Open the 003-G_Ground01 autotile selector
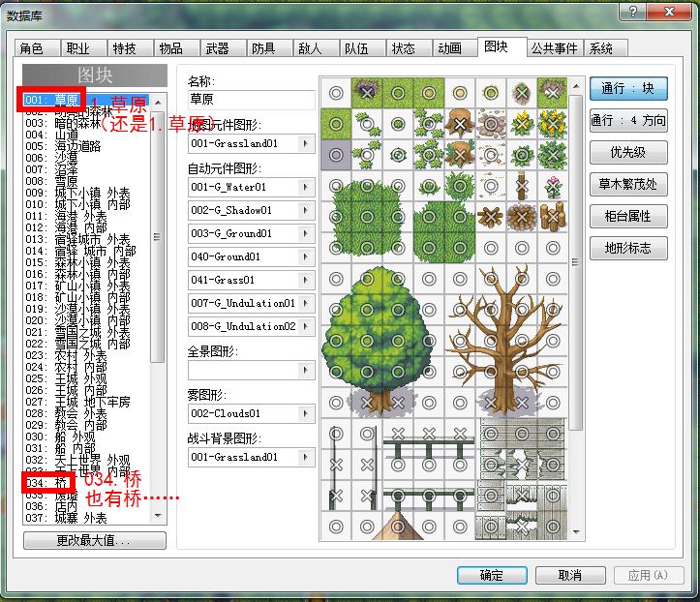The width and height of the screenshot is (700, 602). (x=252, y=233)
